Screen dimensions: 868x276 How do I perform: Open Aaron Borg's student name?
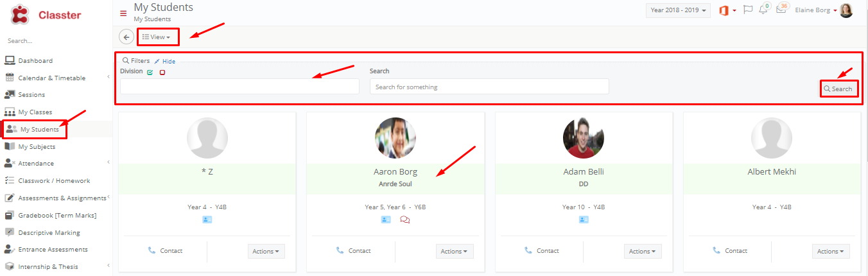395,172
